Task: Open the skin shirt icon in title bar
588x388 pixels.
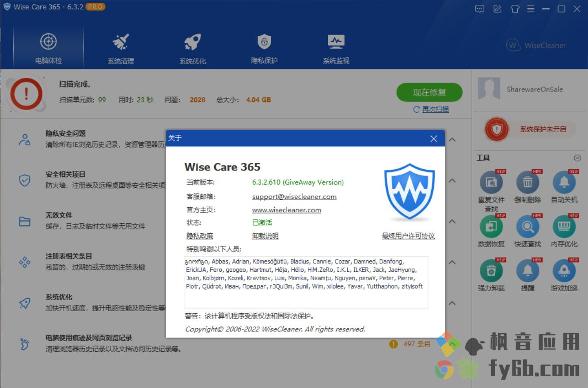Action: [x=515, y=9]
